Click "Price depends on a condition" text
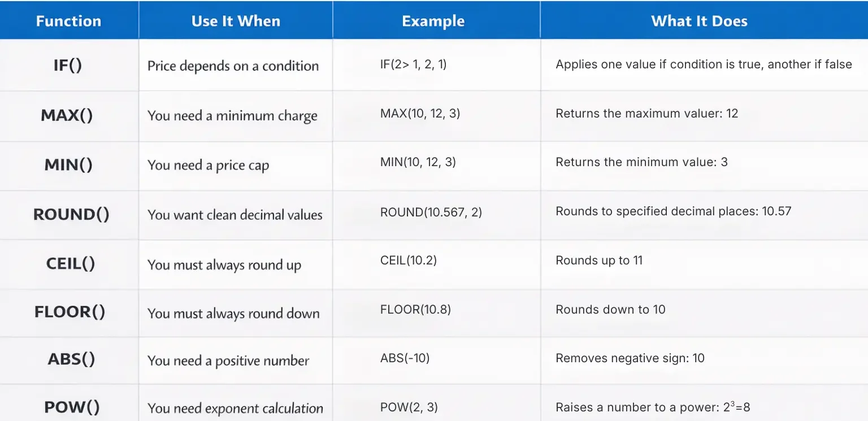This screenshot has height=421, width=868. (233, 66)
